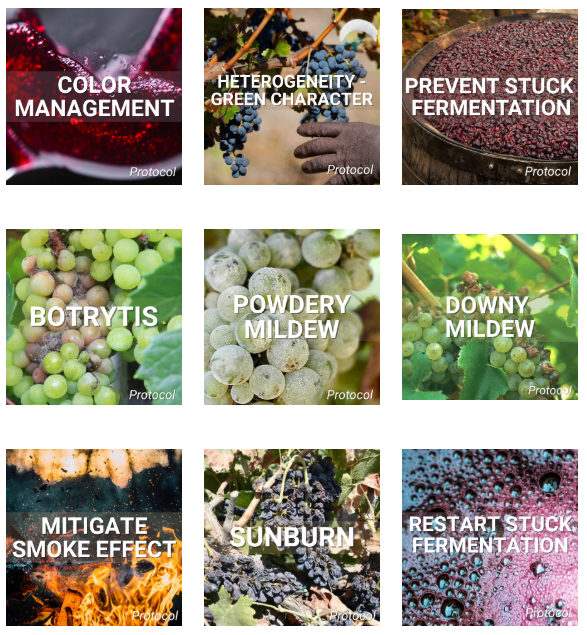Click the Sunburn heading text
Image resolution: width=587 pixels, height=635 pixels.
(292, 537)
